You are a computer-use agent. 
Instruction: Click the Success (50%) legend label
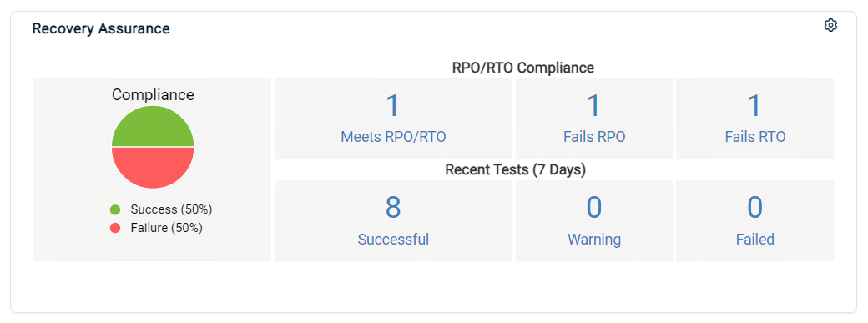pos(172,209)
